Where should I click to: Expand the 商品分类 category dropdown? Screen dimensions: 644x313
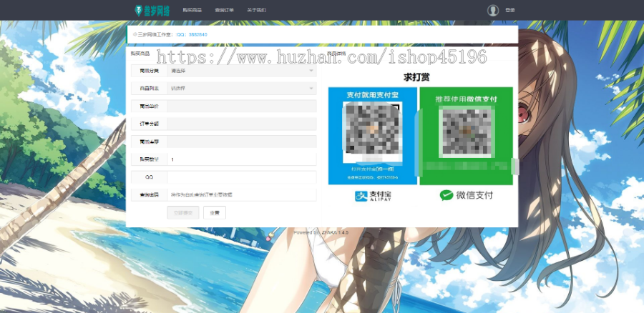click(242, 71)
